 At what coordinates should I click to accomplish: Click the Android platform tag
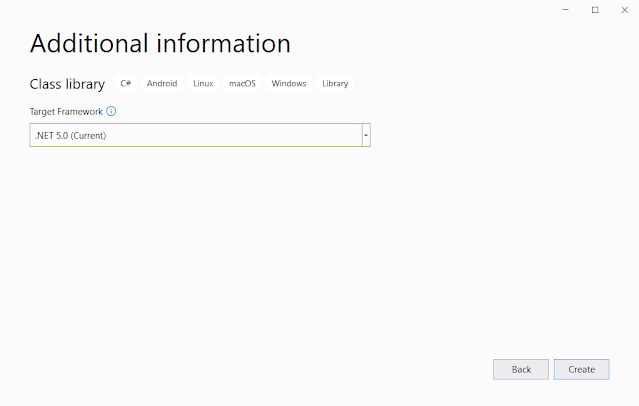(x=162, y=84)
